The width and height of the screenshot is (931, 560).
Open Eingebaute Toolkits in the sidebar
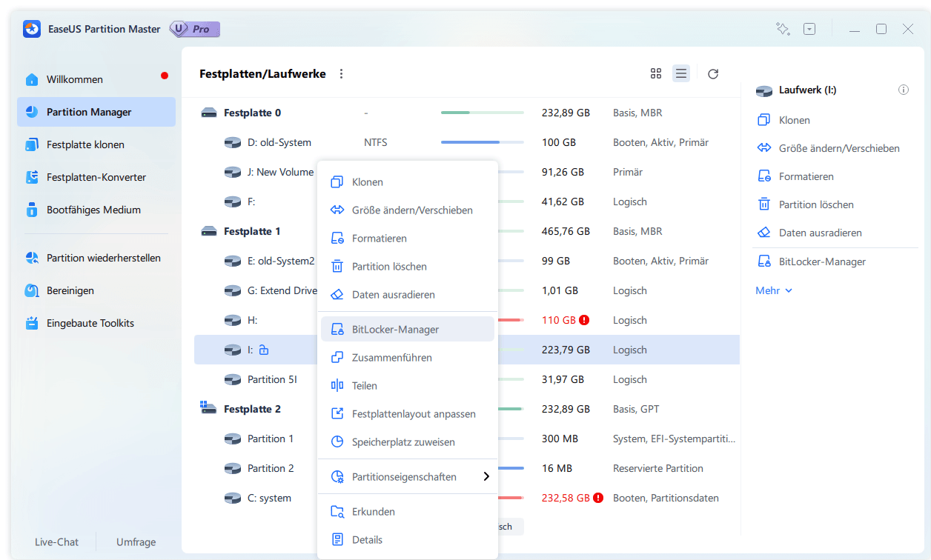[96, 323]
